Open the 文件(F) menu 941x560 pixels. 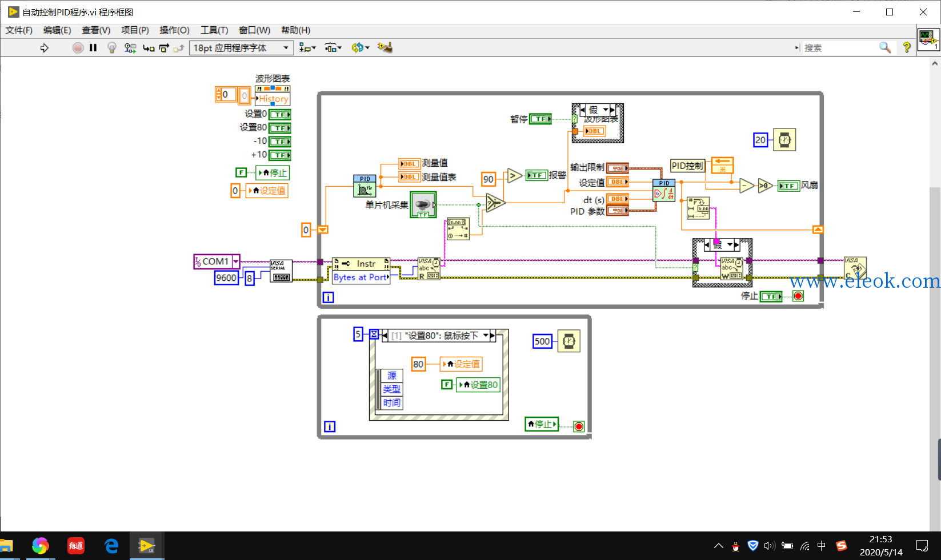(x=19, y=30)
